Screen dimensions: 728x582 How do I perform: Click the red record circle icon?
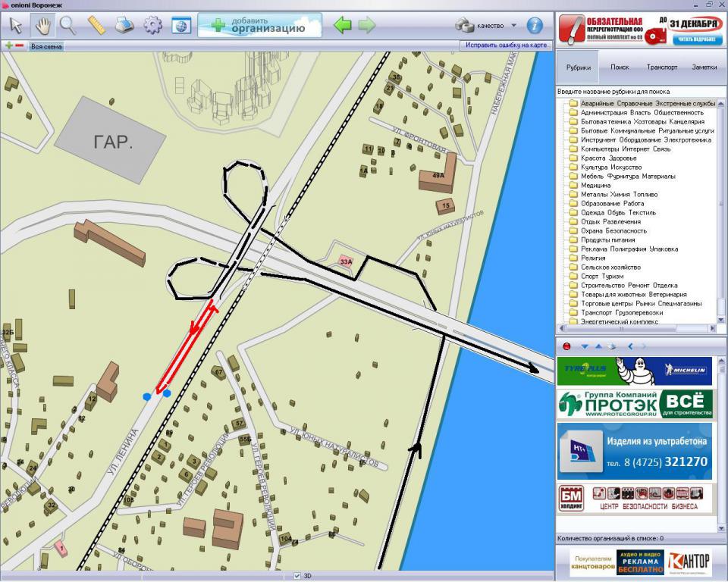(x=566, y=346)
